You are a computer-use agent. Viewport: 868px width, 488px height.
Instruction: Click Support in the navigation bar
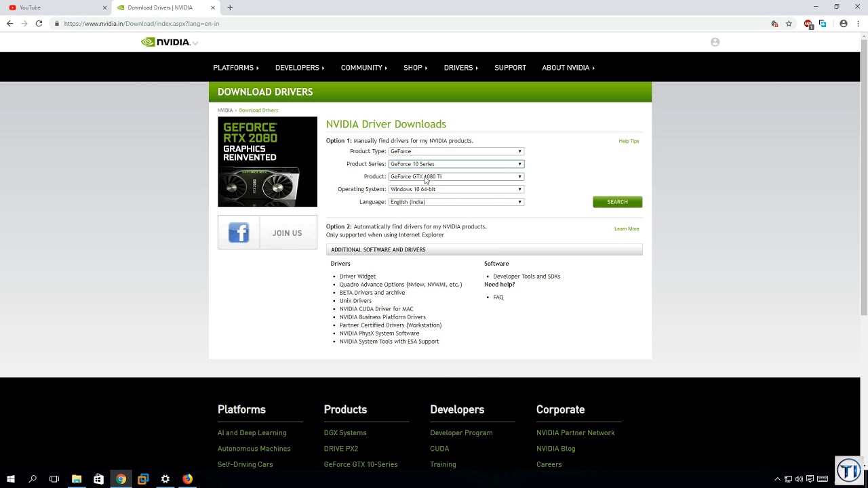pyautogui.click(x=510, y=68)
